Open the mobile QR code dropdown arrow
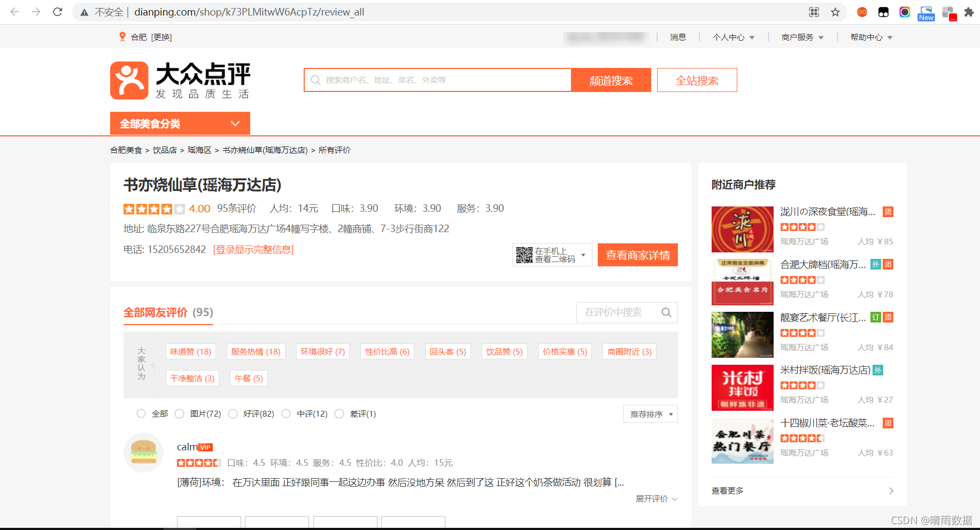This screenshot has width=980, height=530. [x=583, y=255]
